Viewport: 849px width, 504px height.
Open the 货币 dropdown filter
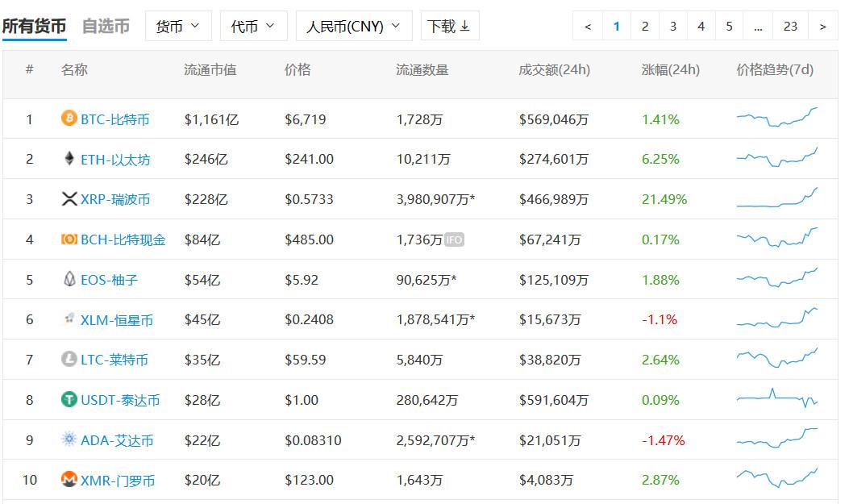178,26
